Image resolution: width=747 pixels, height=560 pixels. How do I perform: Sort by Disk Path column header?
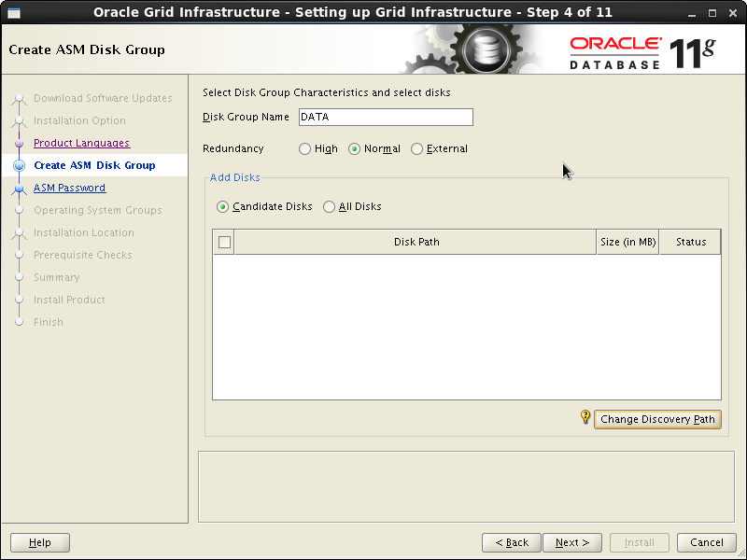click(x=416, y=242)
